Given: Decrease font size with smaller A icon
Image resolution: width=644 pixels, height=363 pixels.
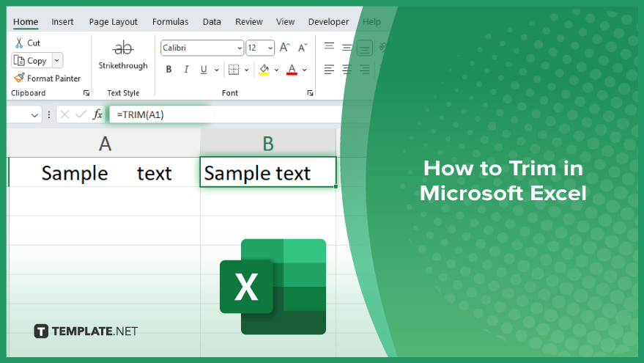Looking at the screenshot, I should click(x=303, y=48).
